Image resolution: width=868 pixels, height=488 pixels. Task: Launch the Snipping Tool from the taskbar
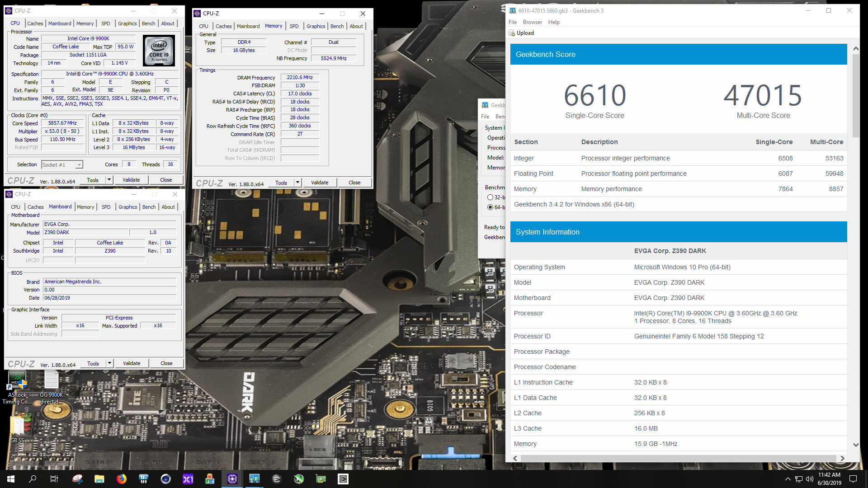tap(77, 479)
